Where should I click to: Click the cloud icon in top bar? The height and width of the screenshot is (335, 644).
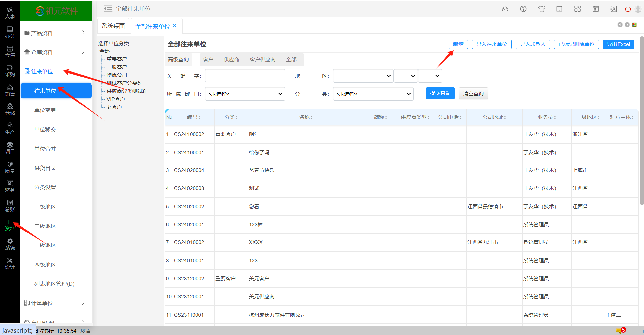point(505,9)
